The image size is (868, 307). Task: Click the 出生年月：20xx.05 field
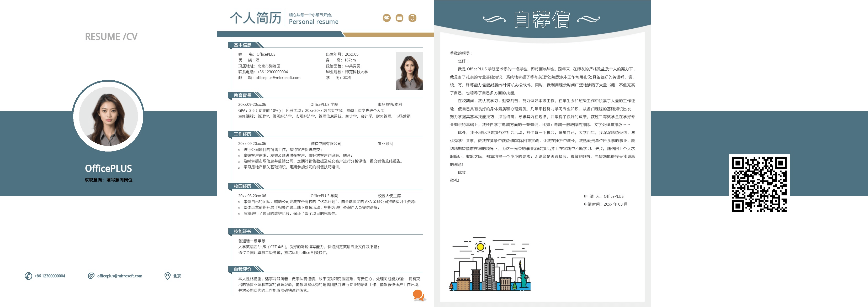pos(342,54)
